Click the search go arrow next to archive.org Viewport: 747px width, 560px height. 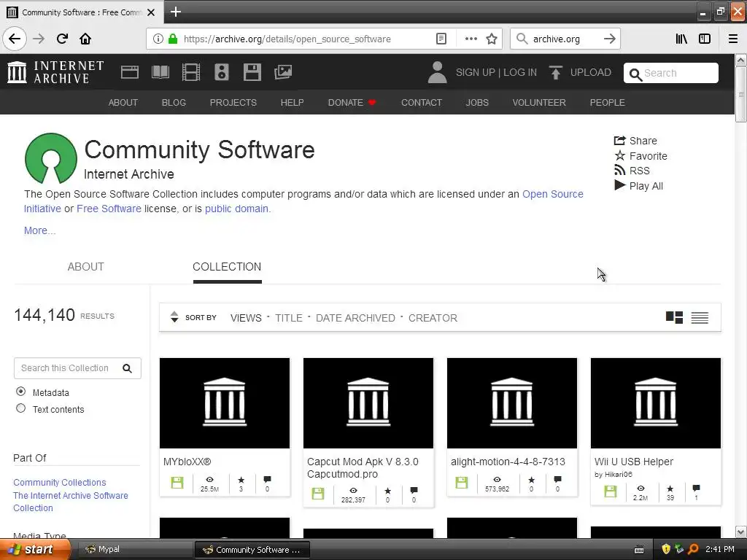pyautogui.click(x=609, y=39)
